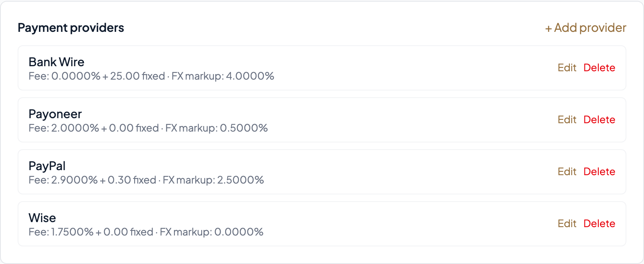
Task: Click the Payoneer provider name
Action: [55, 114]
